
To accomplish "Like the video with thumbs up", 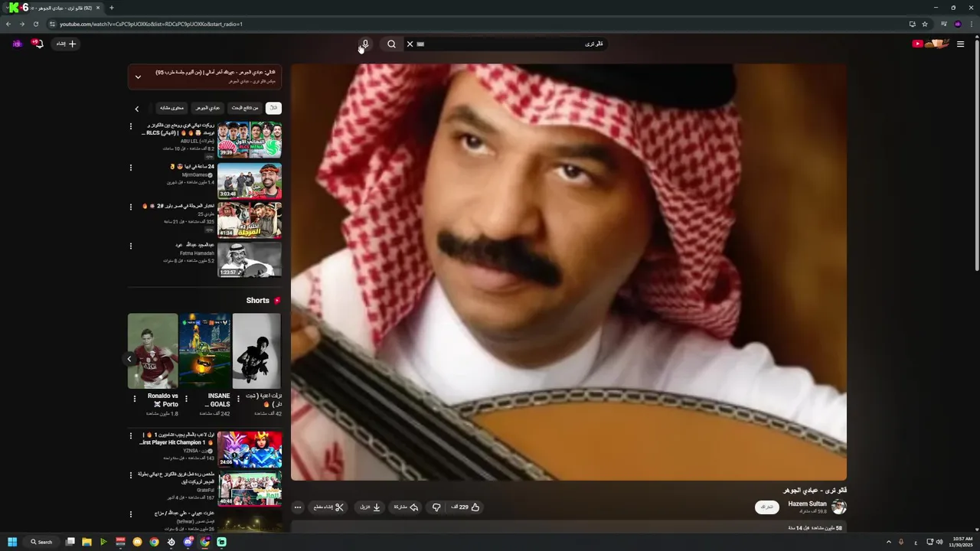I will (x=465, y=507).
